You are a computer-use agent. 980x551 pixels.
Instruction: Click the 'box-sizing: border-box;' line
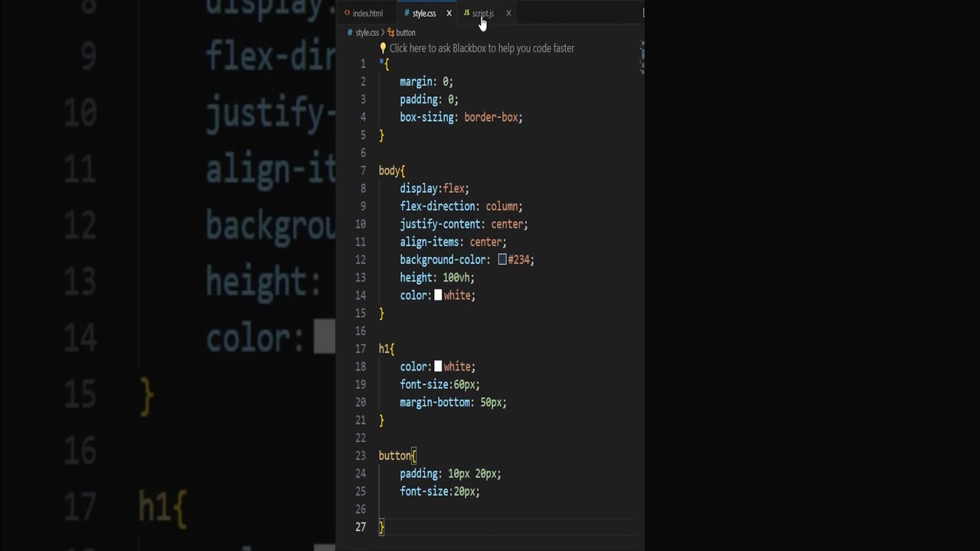pyautogui.click(x=461, y=117)
